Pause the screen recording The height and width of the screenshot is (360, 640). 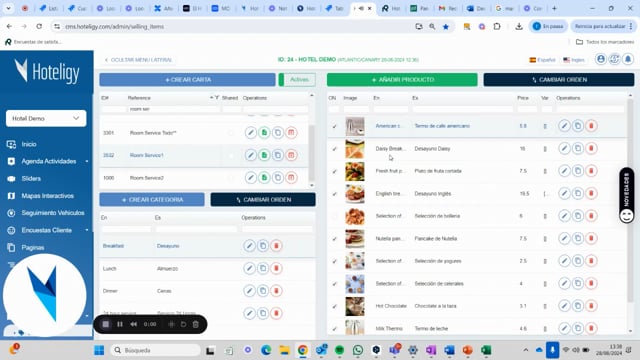[120, 324]
